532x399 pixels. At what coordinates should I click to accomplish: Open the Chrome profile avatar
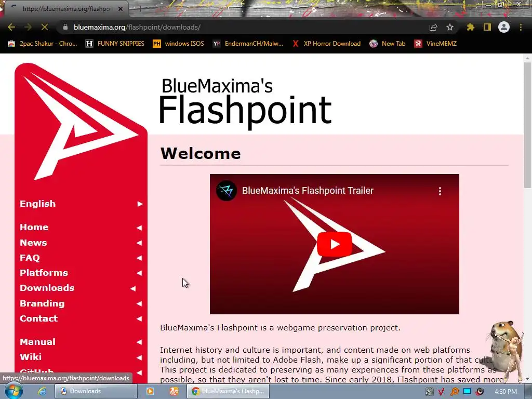(x=504, y=27)
